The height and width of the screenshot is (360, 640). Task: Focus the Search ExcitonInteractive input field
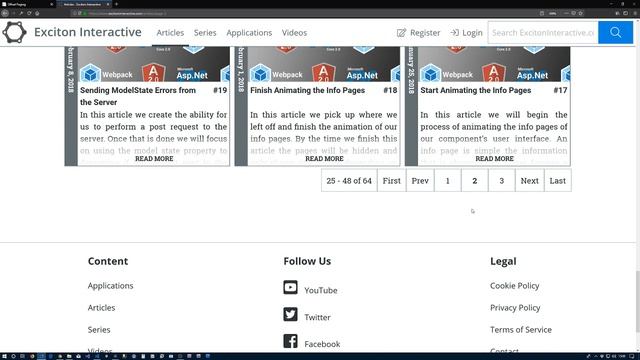click(x=543, y=32)
